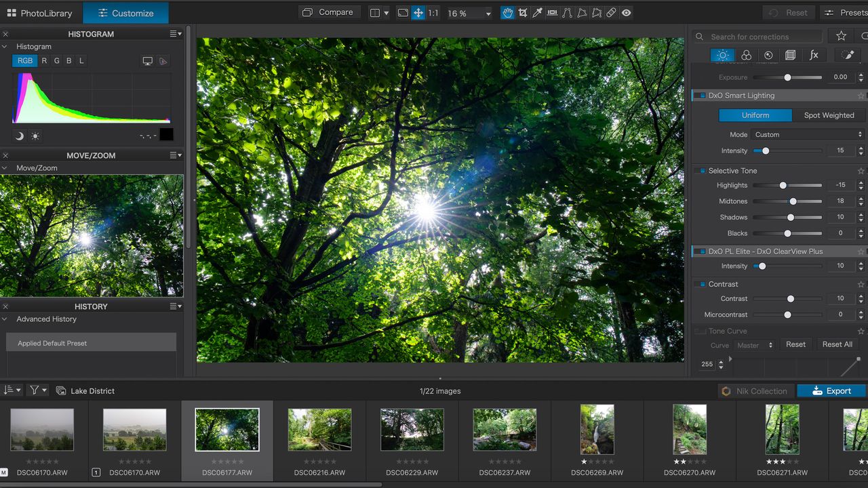Click the Export button
This screenshot has width=868, height=488.
[x=831, y=391]
